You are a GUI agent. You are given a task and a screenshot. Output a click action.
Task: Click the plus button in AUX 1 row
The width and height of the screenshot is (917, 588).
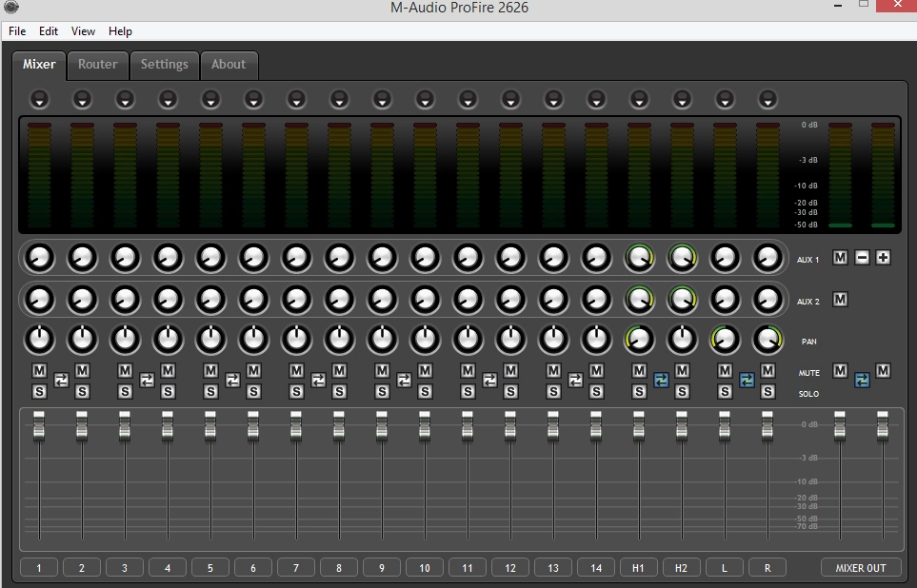point(883,257)
